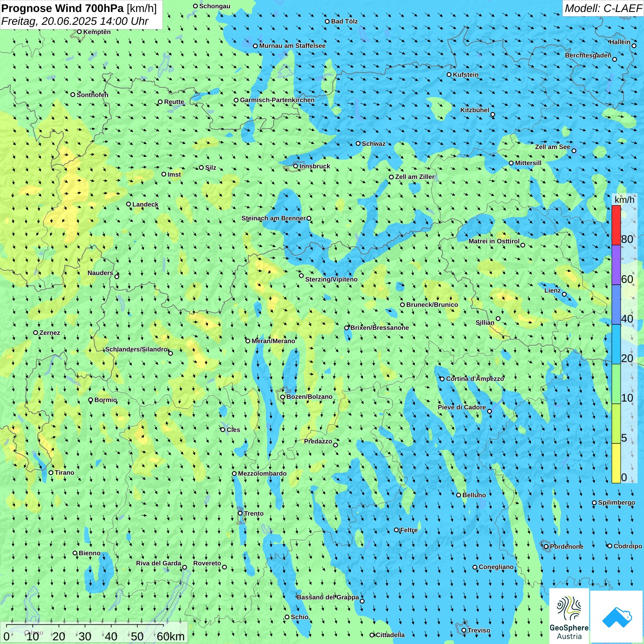The height and width of the screenshot is (644, 644).
Task: Click the 'Codroipo' label
Action: pos(628,546)
